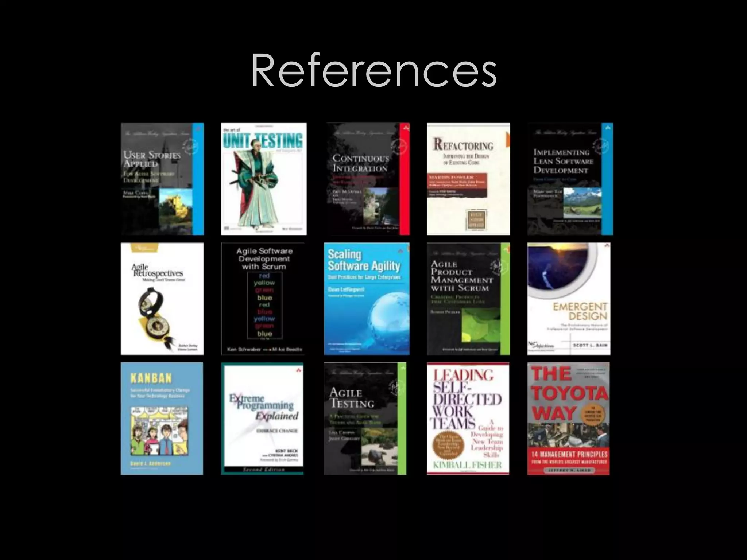Select Extreme Programming Explained book cover

(262, 419)
